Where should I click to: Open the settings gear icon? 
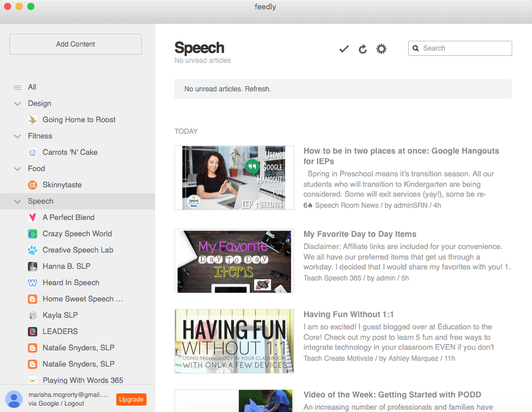[x=381, y=49]
